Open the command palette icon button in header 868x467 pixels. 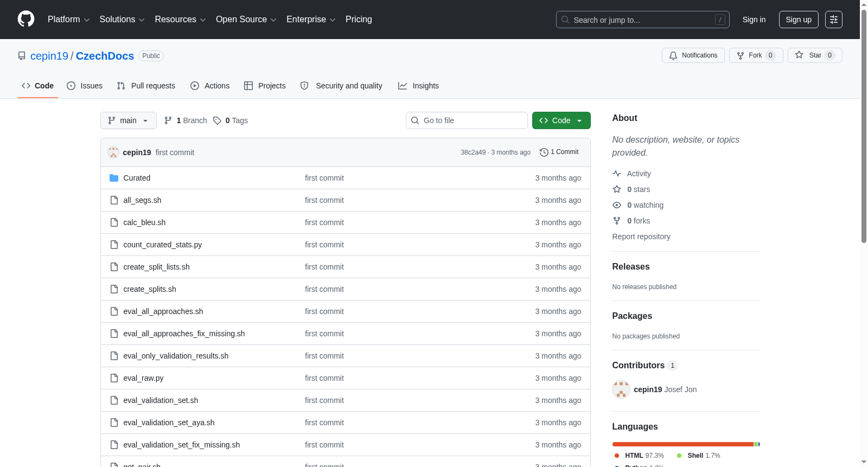point(834,20)
